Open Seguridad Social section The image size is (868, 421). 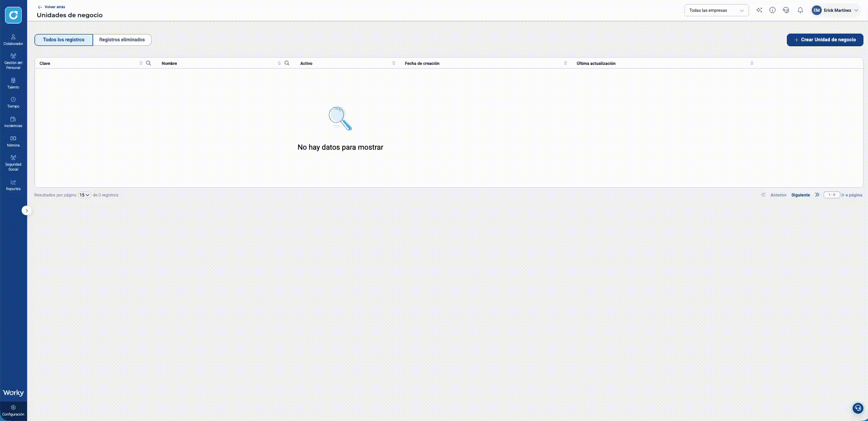13,163
